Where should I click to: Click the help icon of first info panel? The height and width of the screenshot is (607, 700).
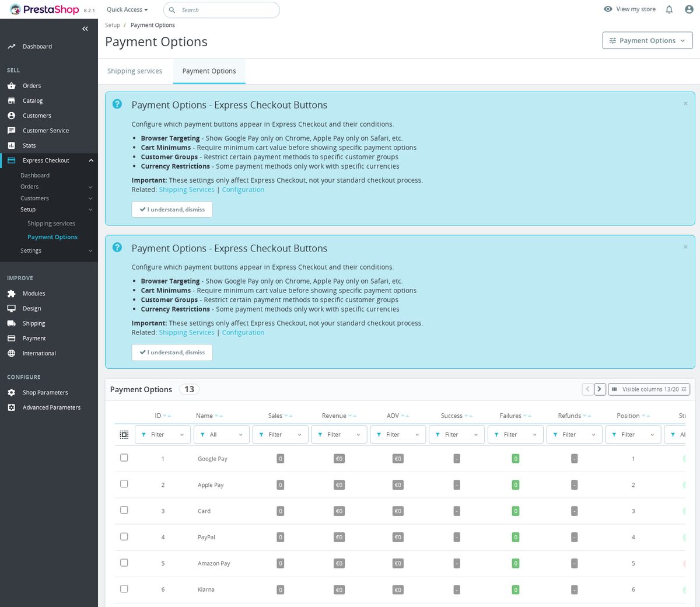click(x=117, y=104)
